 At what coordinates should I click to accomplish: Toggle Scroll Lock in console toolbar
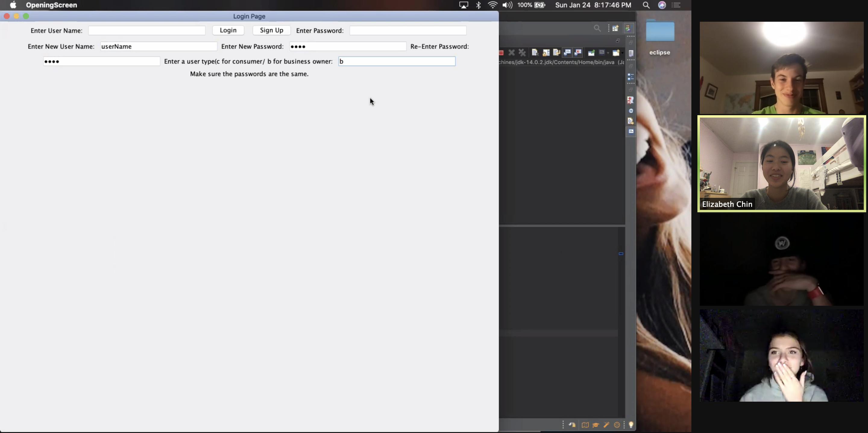(x=546, y=52)
